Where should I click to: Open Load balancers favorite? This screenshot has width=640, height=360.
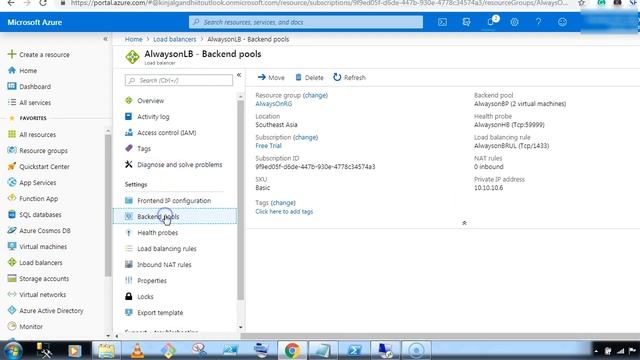[x=35, y=262]
